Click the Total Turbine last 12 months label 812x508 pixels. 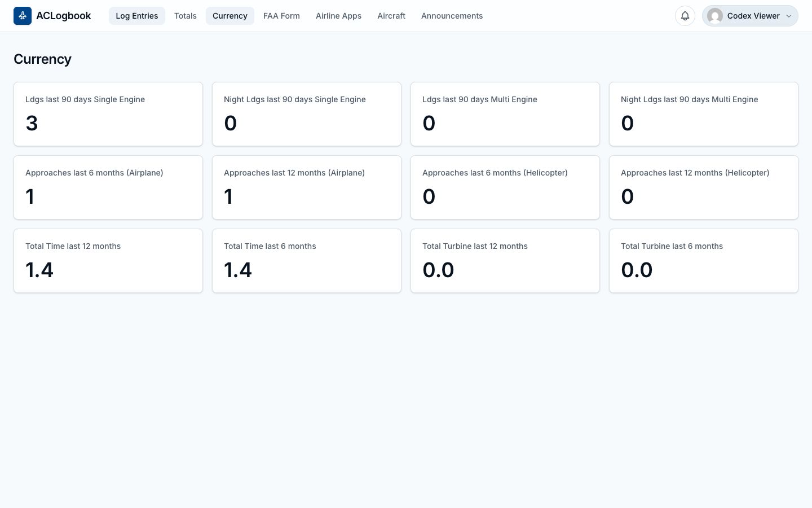(x=475, y=246)
